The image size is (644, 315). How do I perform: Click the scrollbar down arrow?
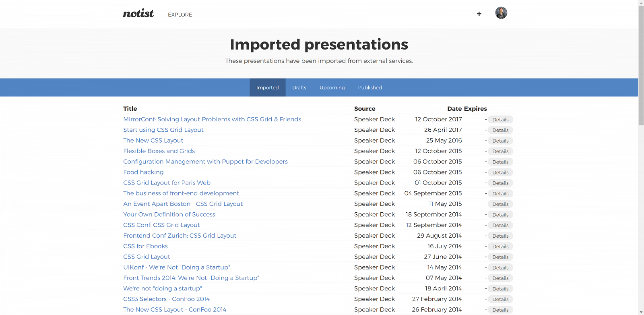click(641, 312)
